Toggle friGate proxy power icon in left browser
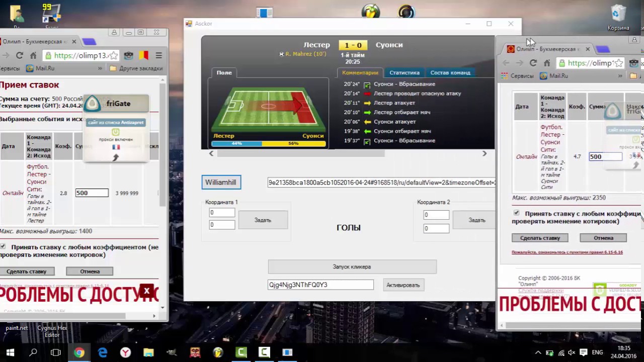The image size is (644, 362). click(x=116, y=132)
